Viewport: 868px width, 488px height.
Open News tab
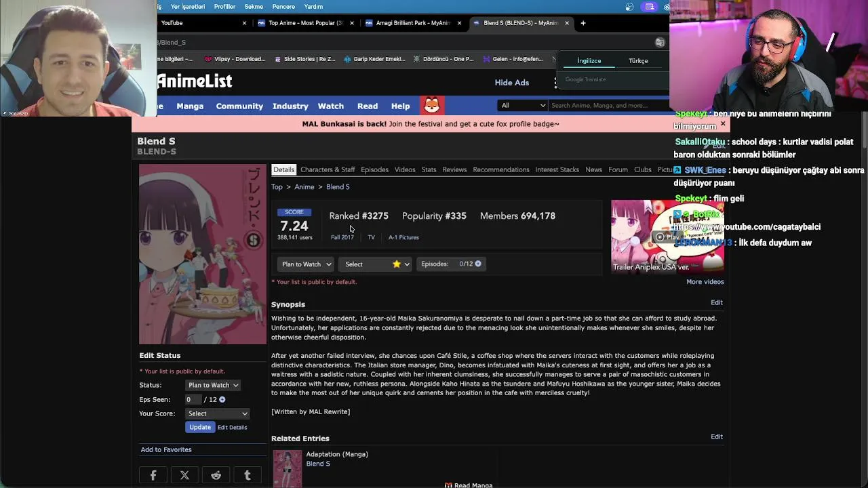[593, 169]
